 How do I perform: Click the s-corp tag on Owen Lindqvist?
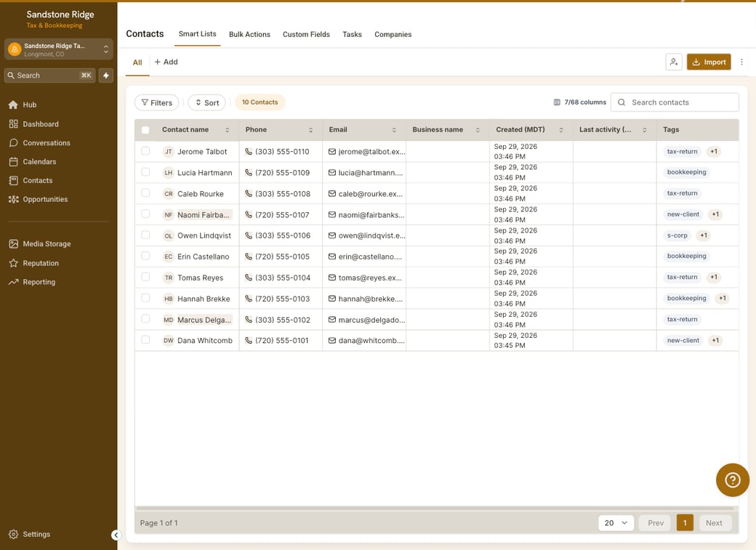(677, 235)
